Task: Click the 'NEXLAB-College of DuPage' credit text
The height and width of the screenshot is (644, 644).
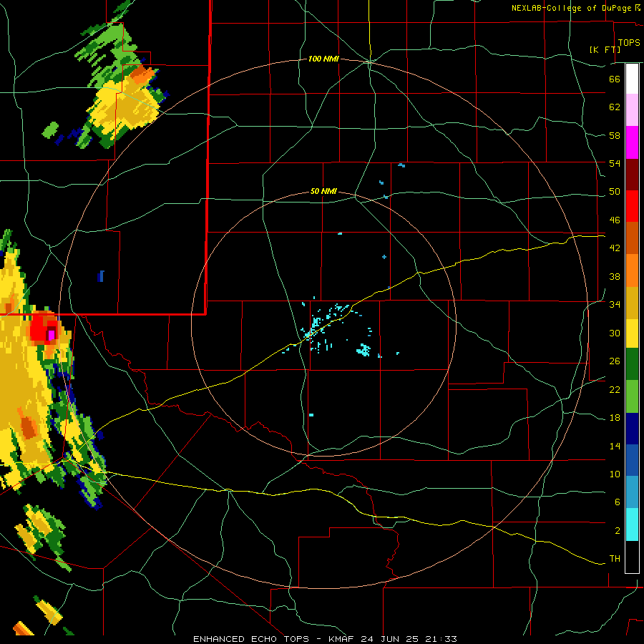Action: click(x=572, y=8)
